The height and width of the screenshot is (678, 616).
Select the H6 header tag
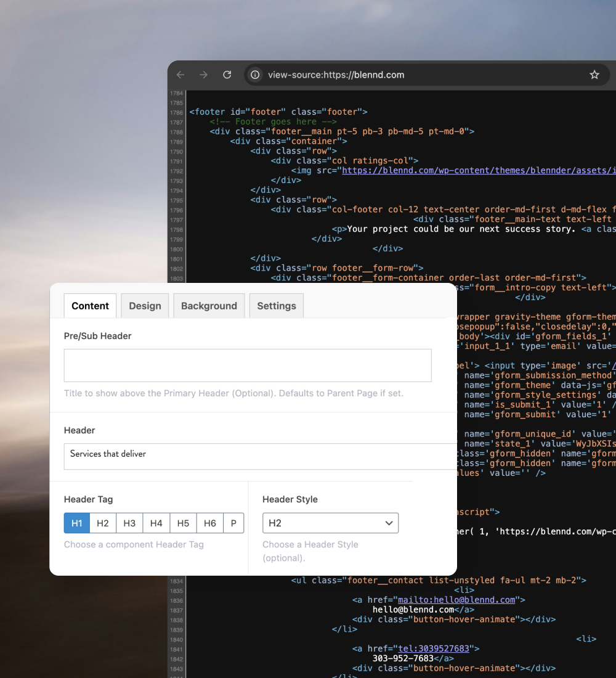pyautogui.click(x=209, y=523)
